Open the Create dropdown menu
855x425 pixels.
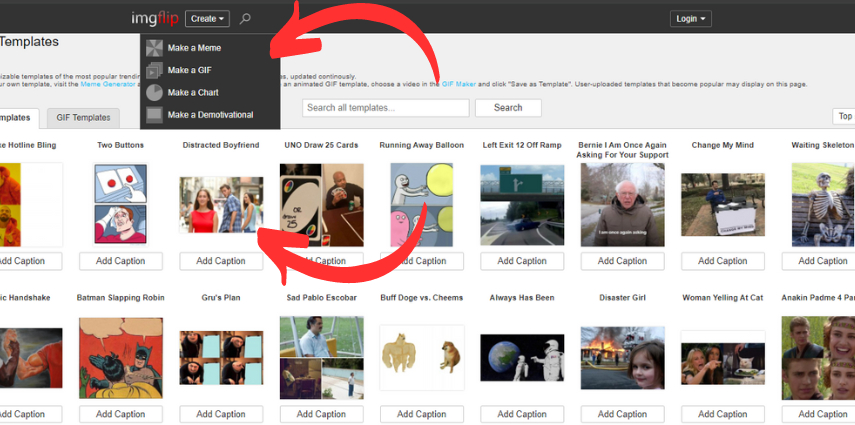tap(208, 18)
